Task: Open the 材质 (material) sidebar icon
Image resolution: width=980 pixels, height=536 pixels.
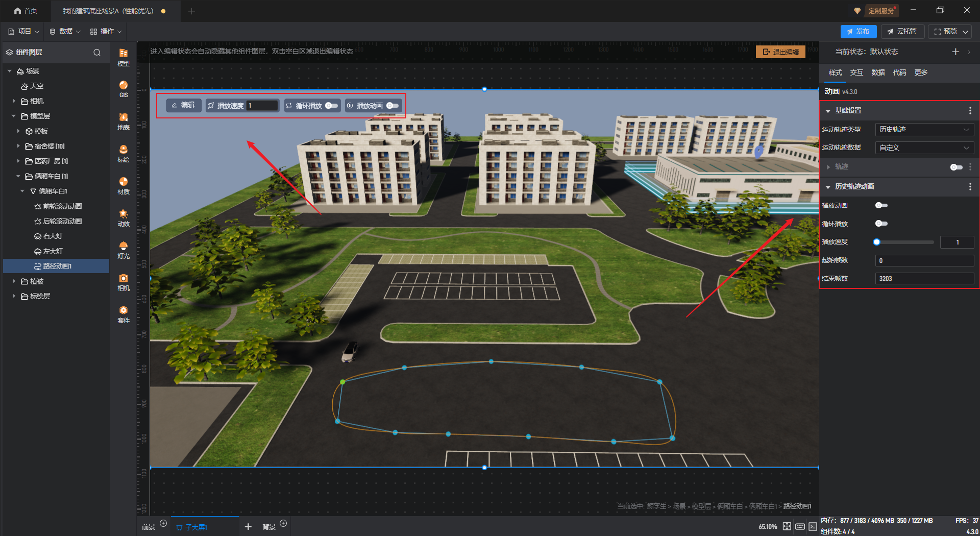Action: pyautogui.click(x=123, y=185)
